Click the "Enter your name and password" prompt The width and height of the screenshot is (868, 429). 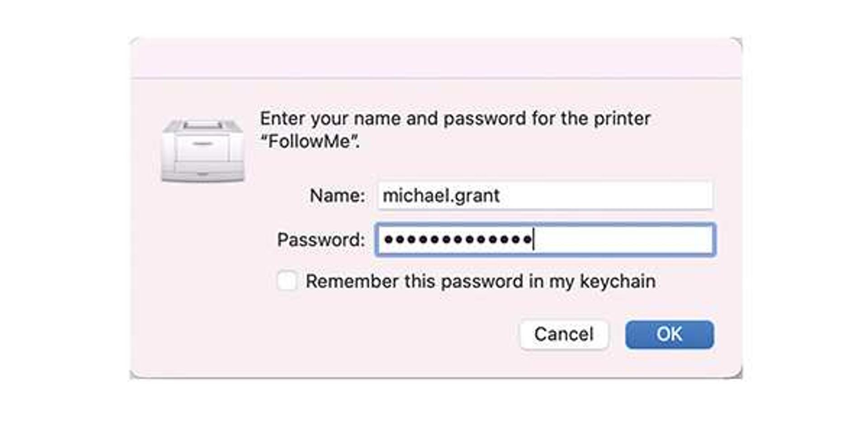[455, 130]
